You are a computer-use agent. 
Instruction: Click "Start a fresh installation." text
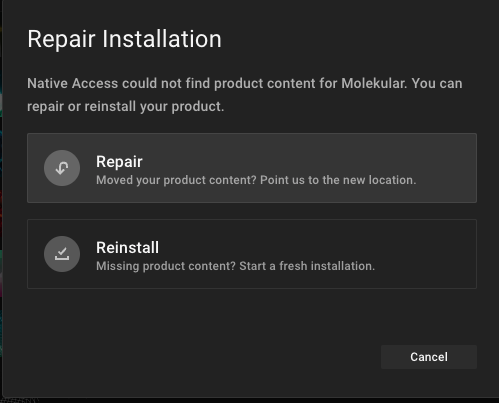pyautogui.click(x=307, y=266)
